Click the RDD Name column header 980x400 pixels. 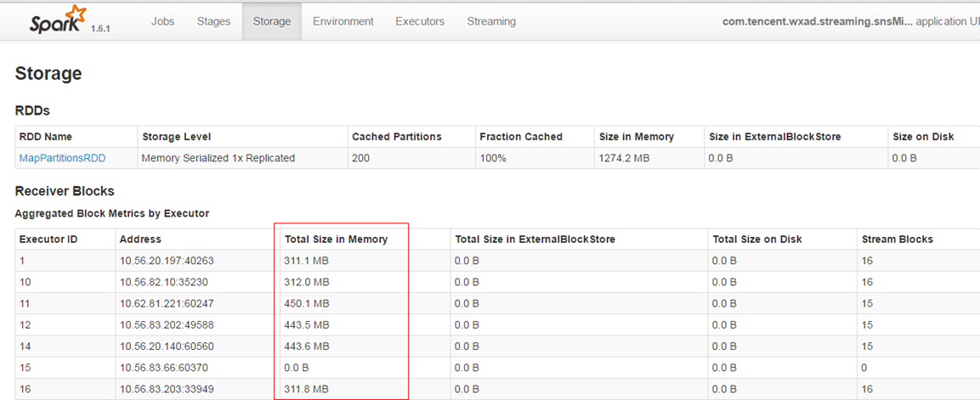[46, 137]
